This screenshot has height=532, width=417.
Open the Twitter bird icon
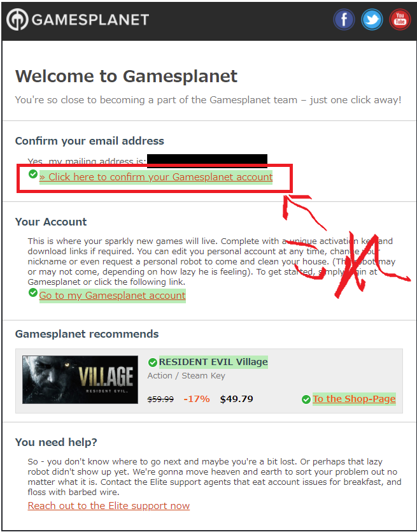(x=372, y=19)
